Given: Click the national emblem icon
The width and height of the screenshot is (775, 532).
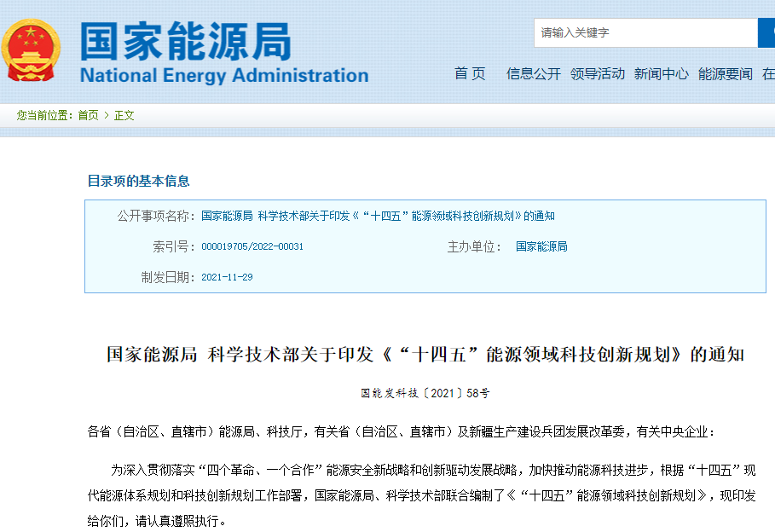Looking at the screenshot, I should pyautogui.click(x=30, y=47).
